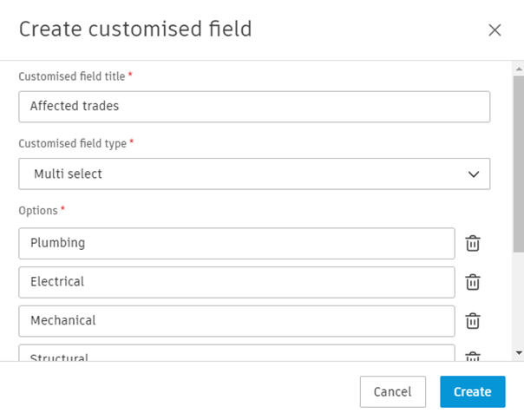
Task: Delete the Electrical option with its trash icon
Action: pos(473,282)
